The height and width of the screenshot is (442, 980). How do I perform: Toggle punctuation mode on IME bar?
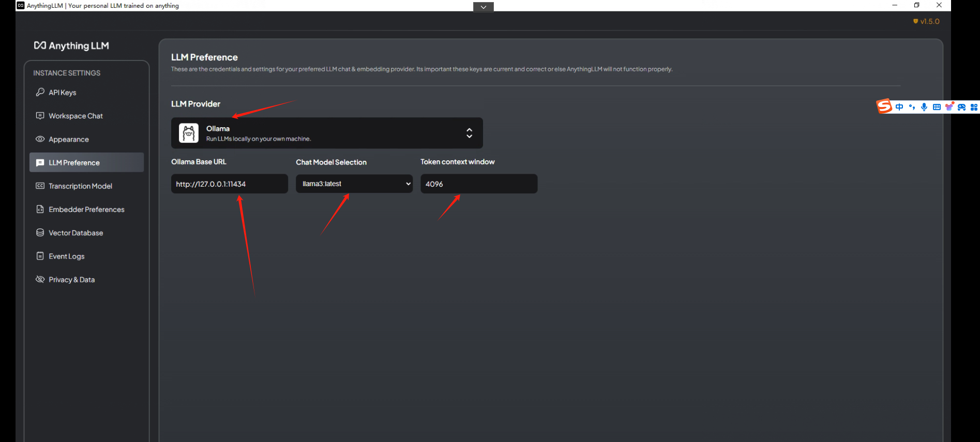click(912, 107)
